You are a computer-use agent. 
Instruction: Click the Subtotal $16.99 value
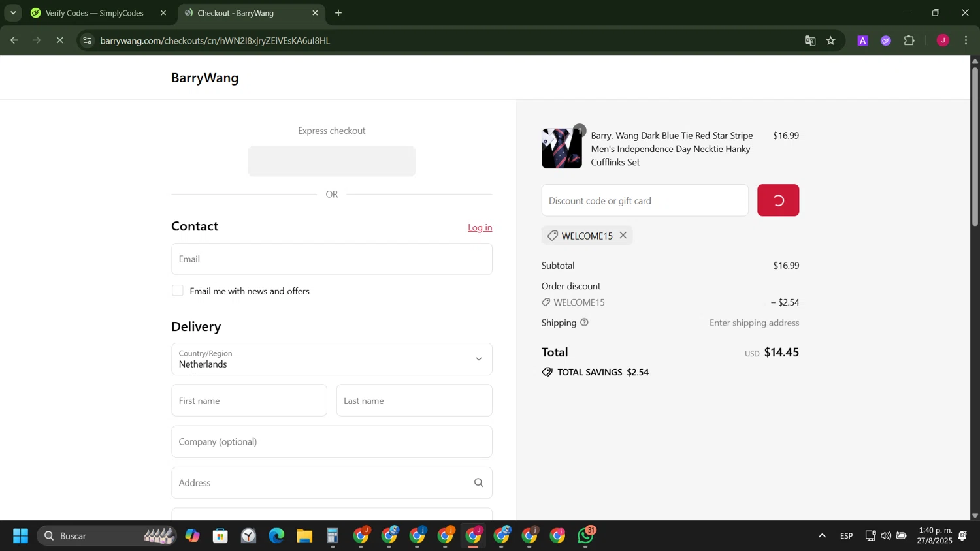786,266
